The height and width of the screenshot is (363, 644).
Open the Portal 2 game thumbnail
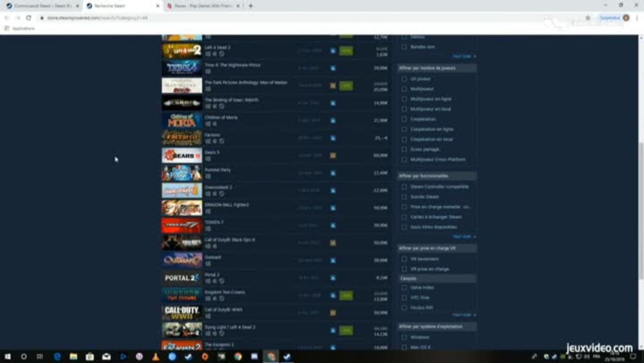point(182,278)
